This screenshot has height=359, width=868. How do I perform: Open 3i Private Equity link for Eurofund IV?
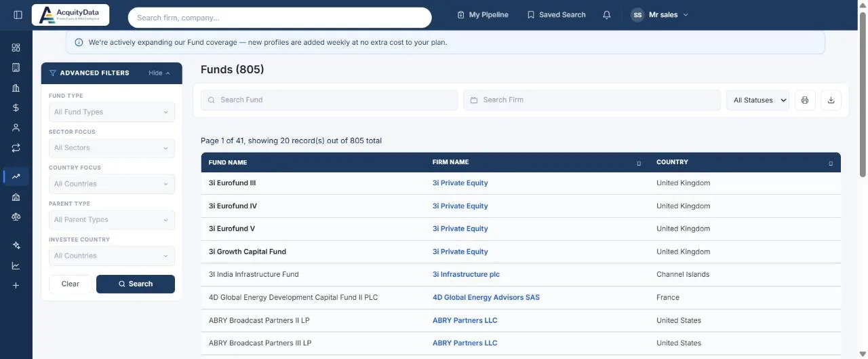pyautogui.click(x=460, y=206)
